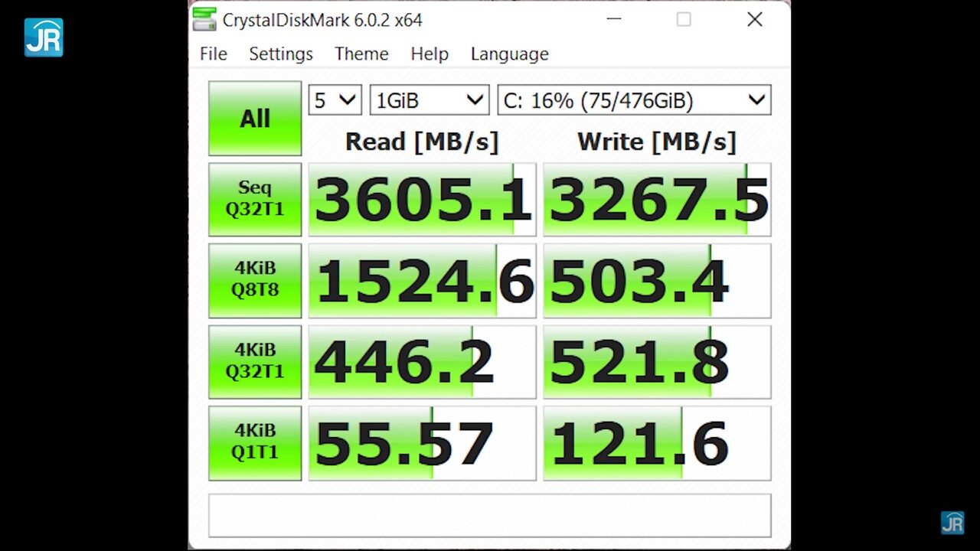Click the Seq read result 3605.1
The height and width of the screenshot is (551, 980).
point(423,200)
